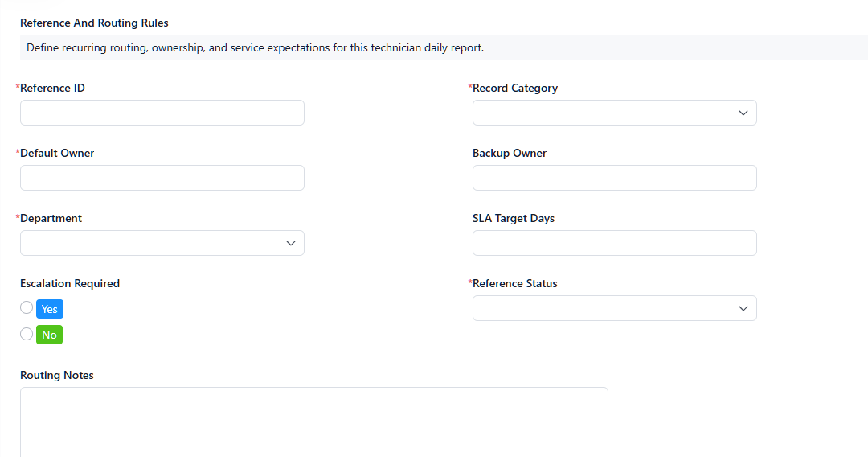
Task: Click the Department label
Action: pos(51,218)
